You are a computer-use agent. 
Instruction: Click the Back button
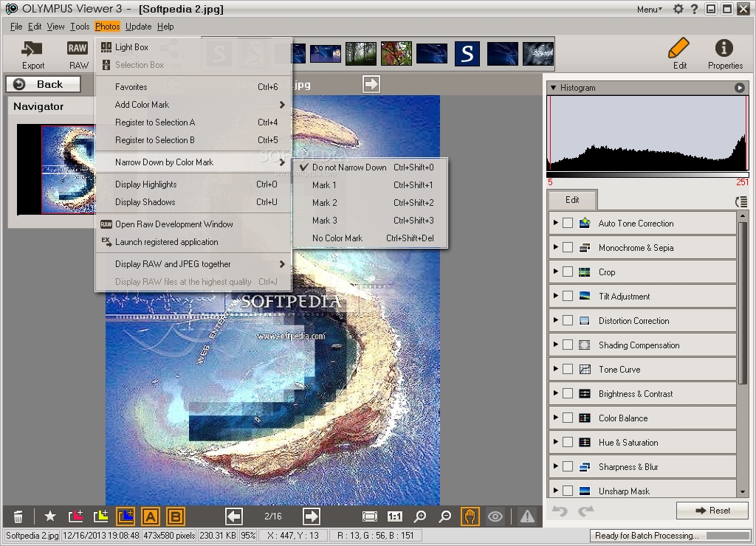tap(44, 84)
